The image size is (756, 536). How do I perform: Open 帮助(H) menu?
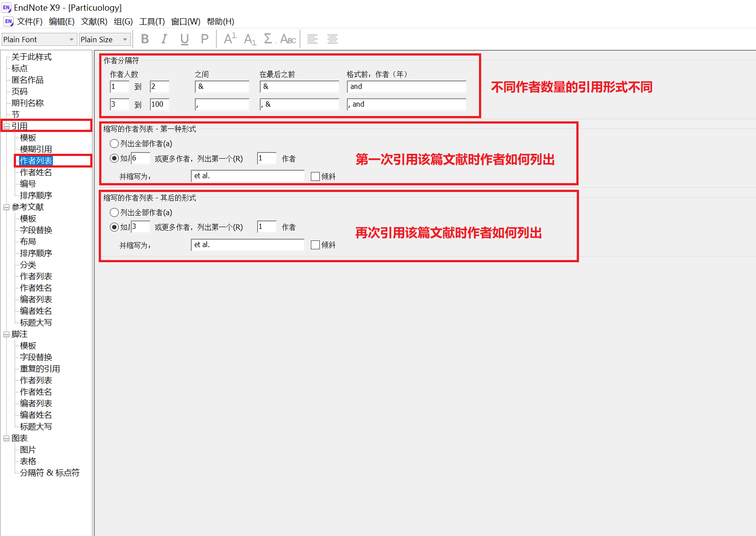click(221, 21)
